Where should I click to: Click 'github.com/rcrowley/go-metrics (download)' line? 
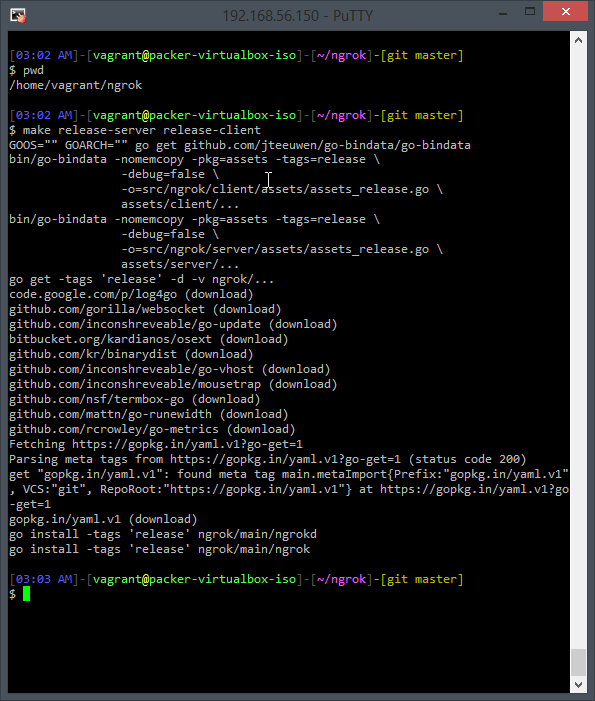coord(152,429)
